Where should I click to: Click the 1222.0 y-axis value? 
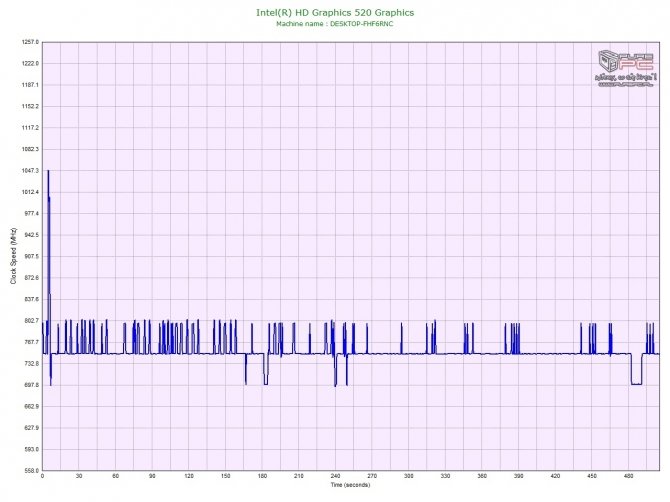pyautogui.click(x=30, y=64)
